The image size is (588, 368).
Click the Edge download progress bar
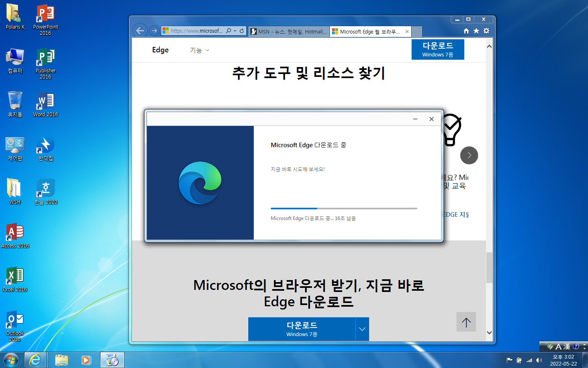click(x=344, y=209)
